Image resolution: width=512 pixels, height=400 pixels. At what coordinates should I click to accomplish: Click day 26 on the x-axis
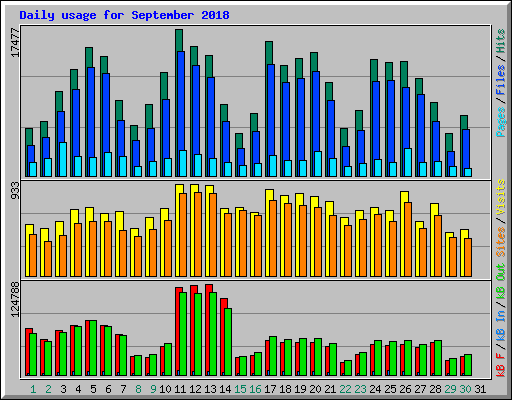coord(405,389)
